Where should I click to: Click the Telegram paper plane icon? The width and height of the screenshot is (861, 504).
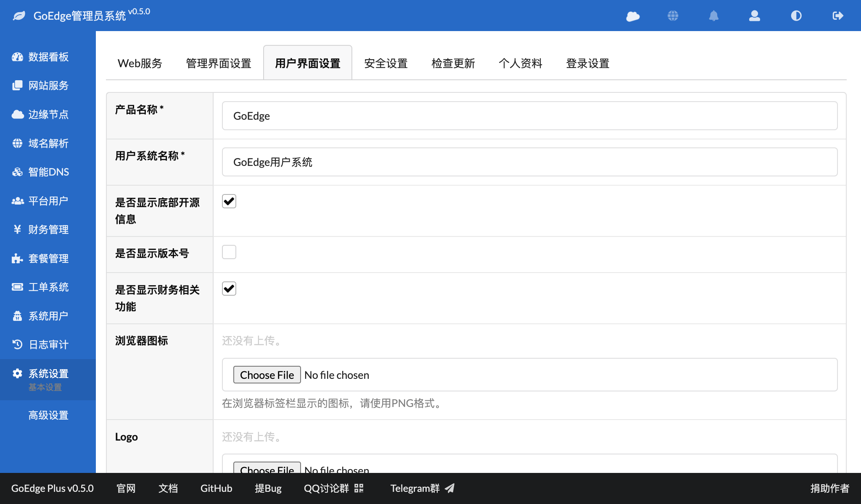click(449, 488)
